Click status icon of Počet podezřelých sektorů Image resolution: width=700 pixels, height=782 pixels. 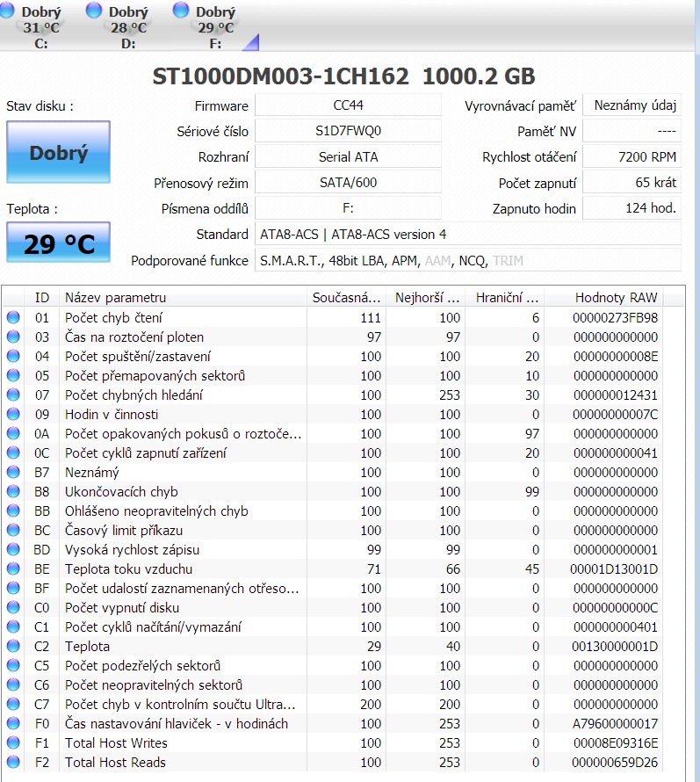coord(13,665)
